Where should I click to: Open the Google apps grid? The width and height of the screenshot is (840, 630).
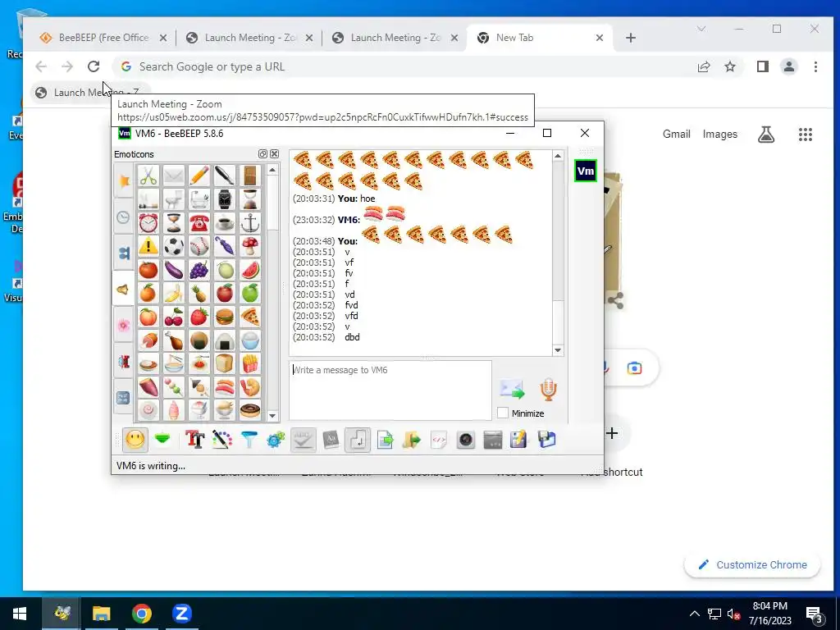[x=806, y=134]
